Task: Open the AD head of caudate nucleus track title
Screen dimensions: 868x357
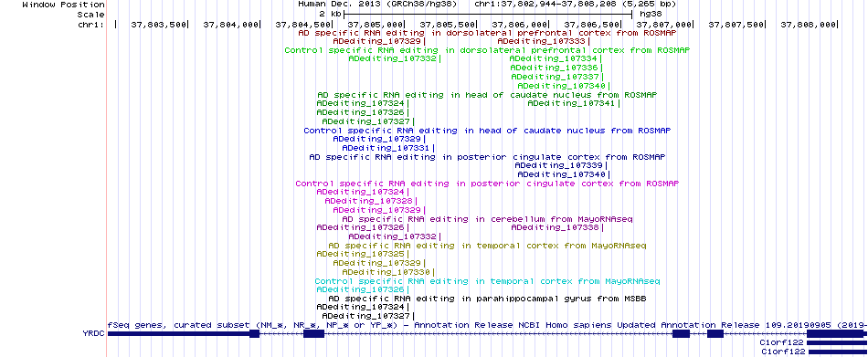Action: point(487,95)
